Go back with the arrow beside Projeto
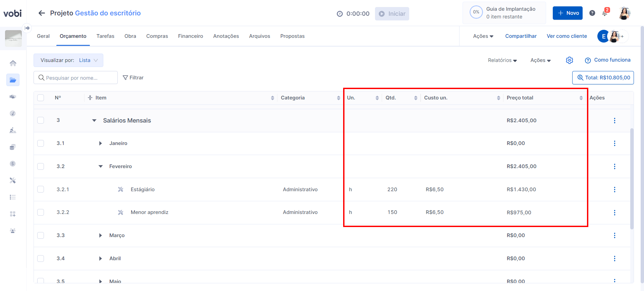Viewport: 644px width, 291px height. 42,13
